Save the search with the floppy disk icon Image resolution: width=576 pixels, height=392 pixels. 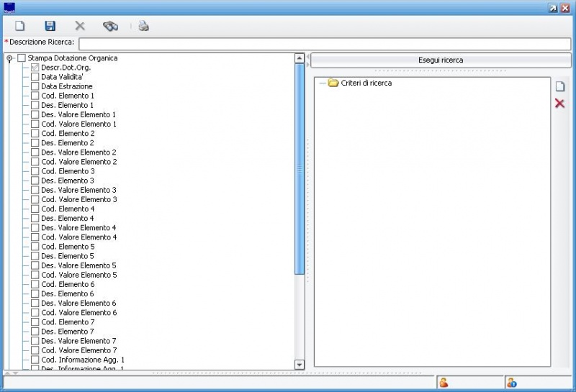click(50, 26)
